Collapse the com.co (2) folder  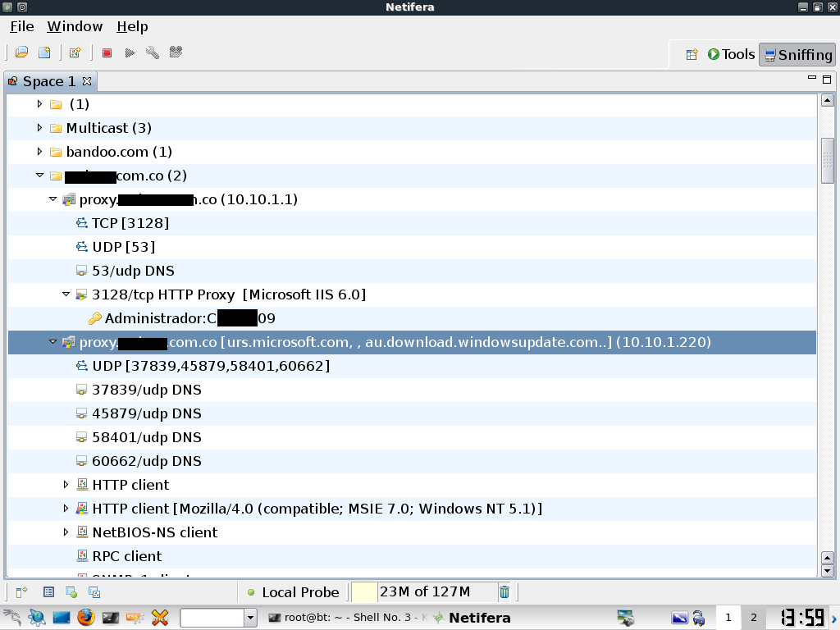point(39,176)
